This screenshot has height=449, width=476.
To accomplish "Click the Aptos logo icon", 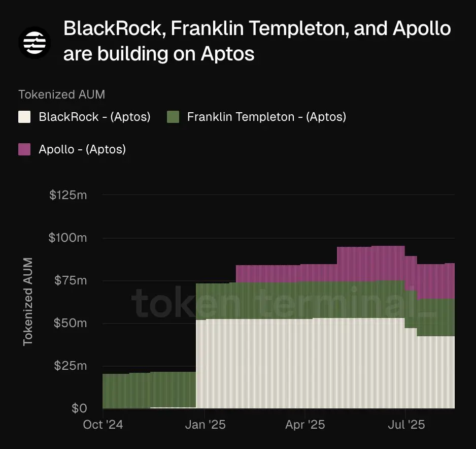I will click(x=35, y=43).
